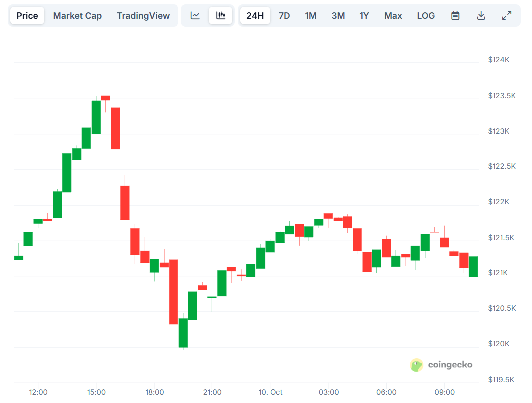Enable the LOG scale
The width and height of the screenshot is (532, 403).
(426, 15)
